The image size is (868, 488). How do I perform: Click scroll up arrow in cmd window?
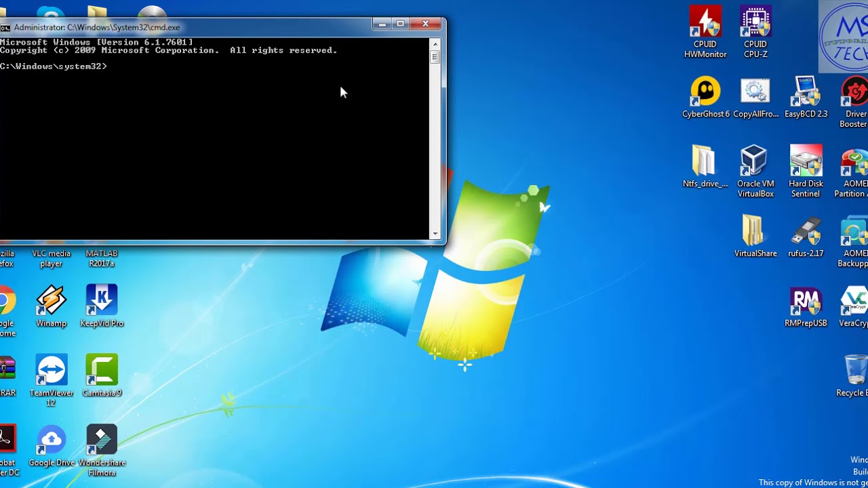pyautogui.click(x=435, y=44)
